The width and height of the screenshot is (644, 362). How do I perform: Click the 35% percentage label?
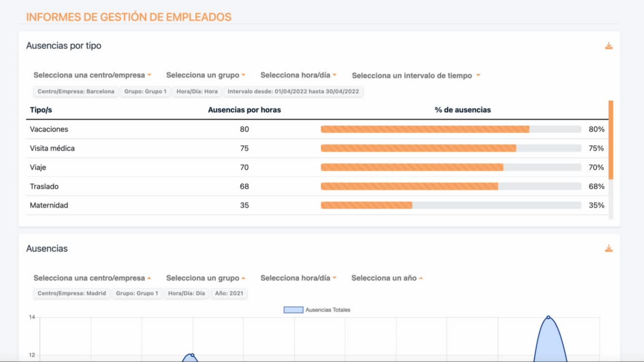(x=596, y=205)
